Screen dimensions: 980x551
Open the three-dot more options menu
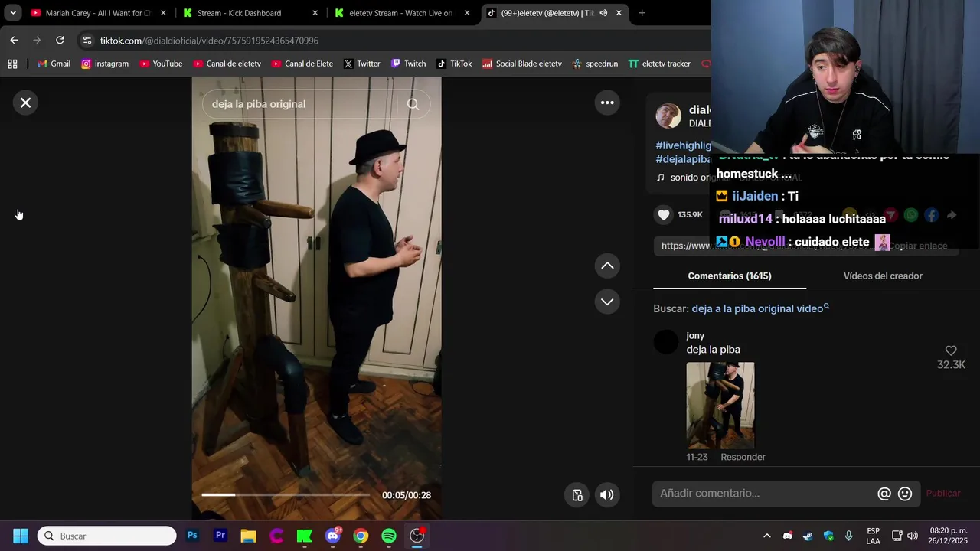tap(607, 103)
